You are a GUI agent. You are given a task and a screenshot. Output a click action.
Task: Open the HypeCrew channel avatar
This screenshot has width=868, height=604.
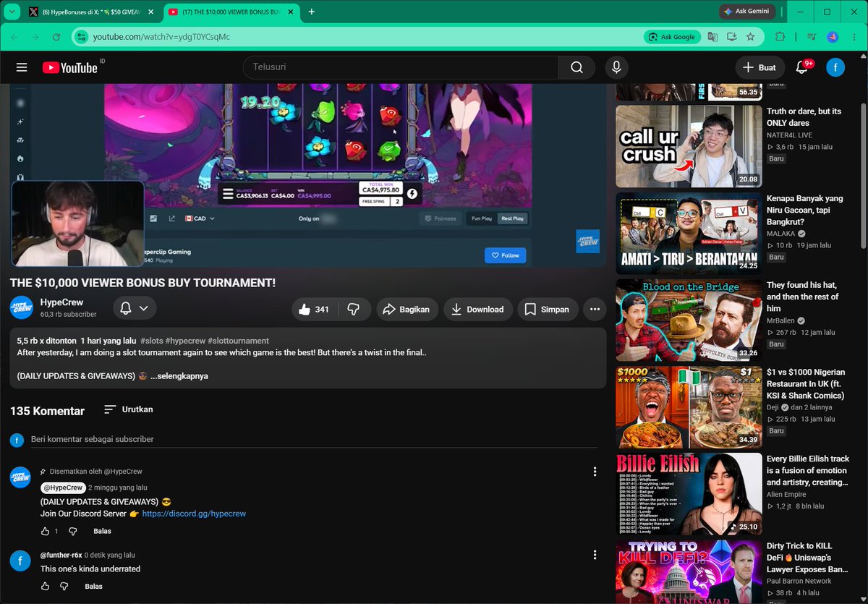click(x=22, y=307)
